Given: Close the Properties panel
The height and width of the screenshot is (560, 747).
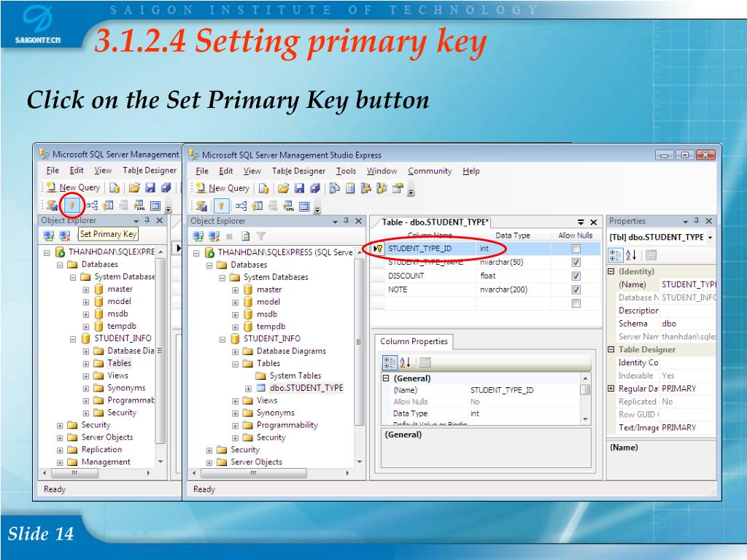Looking at the screenshot, I should (x=709, y=221).
